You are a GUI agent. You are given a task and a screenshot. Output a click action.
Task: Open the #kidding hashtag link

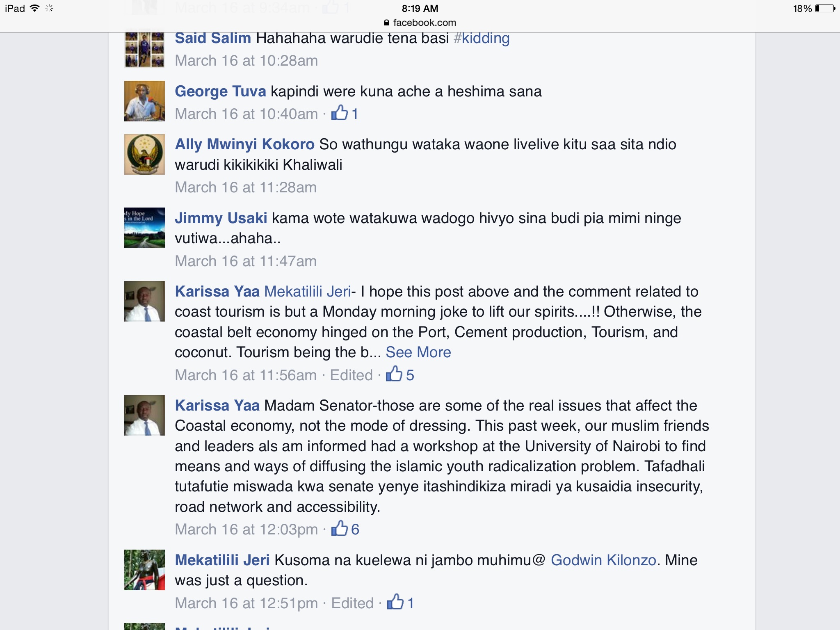[482, 38]
